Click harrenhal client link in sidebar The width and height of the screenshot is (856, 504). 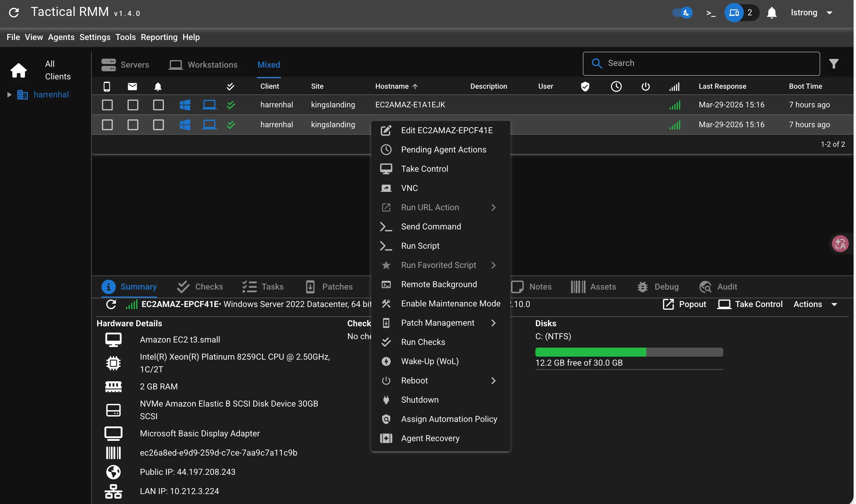tap(51, 94)
